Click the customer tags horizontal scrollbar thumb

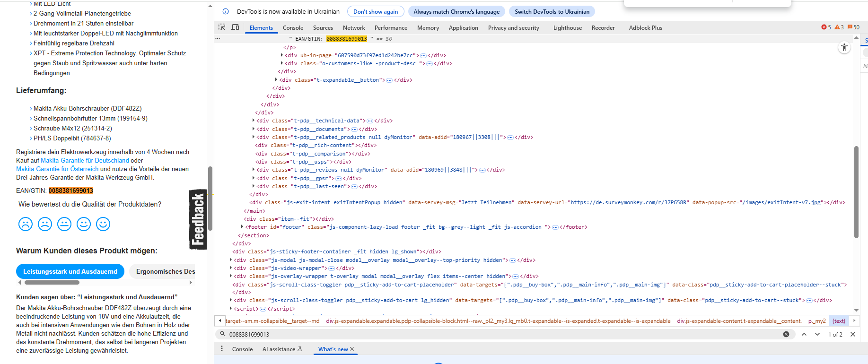[52, 283]
